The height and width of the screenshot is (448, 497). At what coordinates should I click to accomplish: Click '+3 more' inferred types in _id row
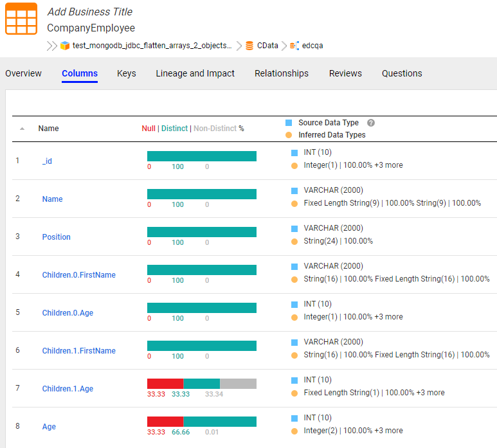pyautogui.click(x=388, y=165)
